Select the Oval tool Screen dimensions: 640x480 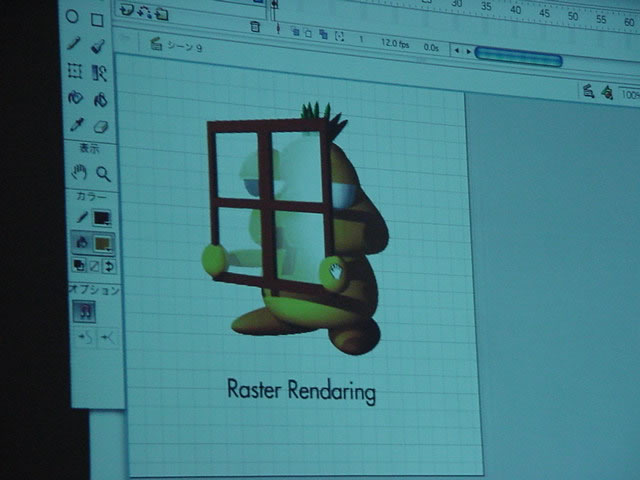74,19
